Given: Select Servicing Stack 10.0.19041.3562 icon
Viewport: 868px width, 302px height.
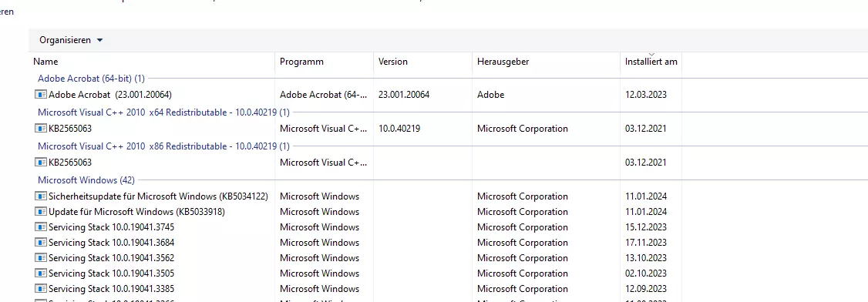Looking at the screenshot, I should coord(40,258).
